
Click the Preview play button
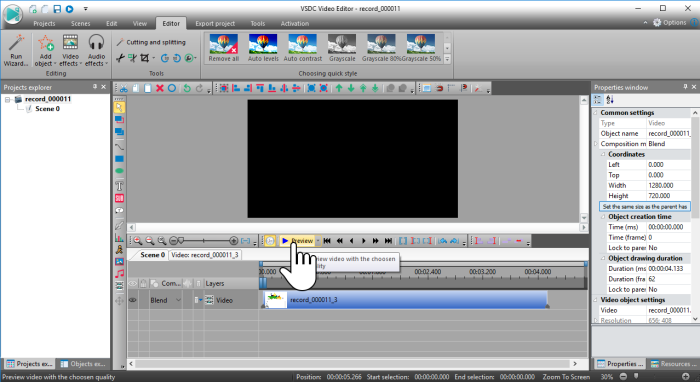coord(297,241)
